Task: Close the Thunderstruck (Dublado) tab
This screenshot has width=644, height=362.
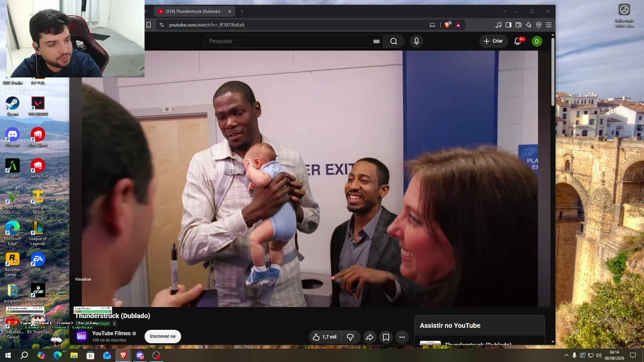Action: (230, 11)
